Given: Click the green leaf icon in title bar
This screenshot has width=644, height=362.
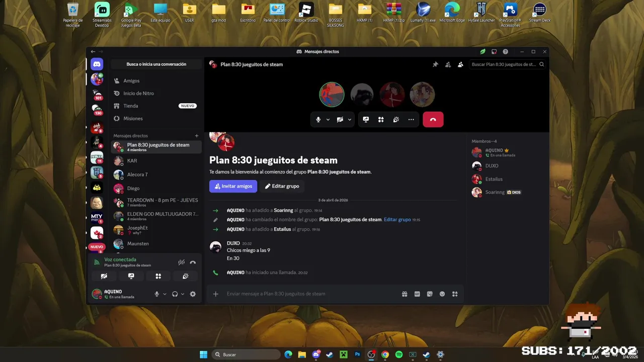Looking at the screenshot, I should coord(482,51).
